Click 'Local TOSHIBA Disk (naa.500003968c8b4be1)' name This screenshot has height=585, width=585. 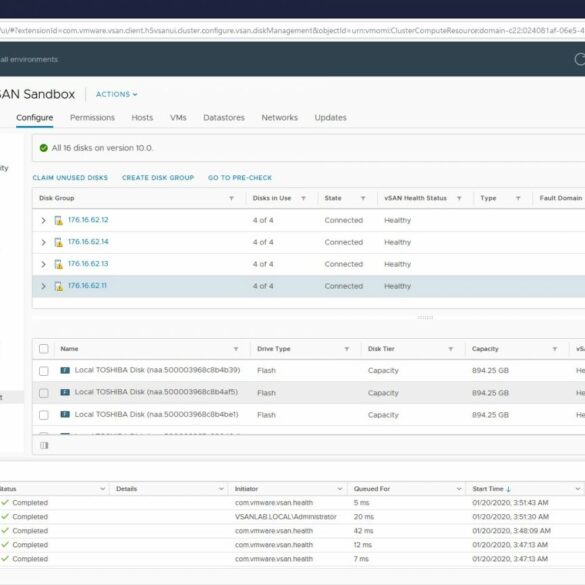click(x=156, y=414)
